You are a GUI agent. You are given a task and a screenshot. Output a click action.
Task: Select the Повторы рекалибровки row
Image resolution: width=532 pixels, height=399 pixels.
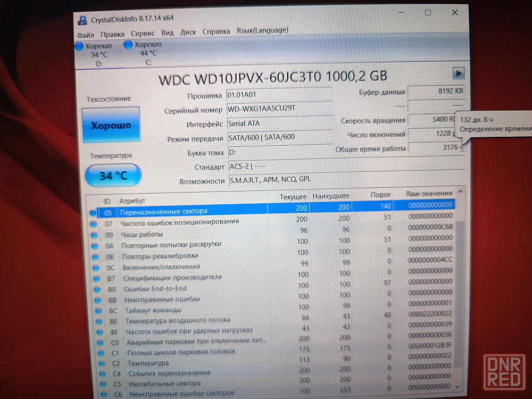point(272,253)
